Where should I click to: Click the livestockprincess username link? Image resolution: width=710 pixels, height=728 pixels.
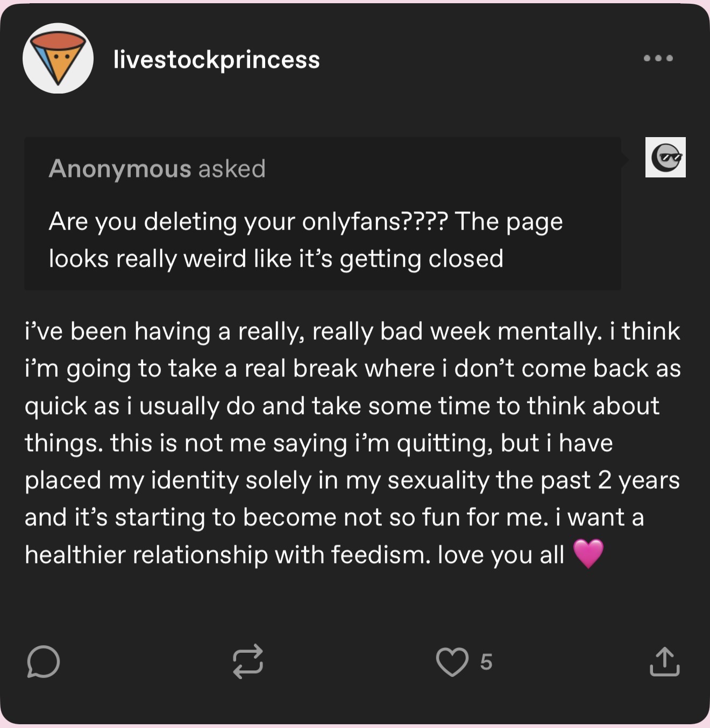[216, 59]
